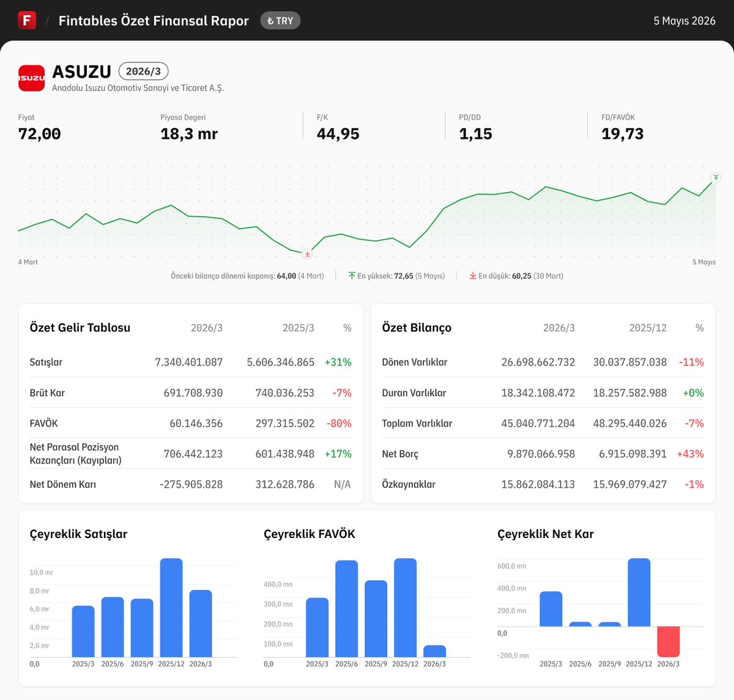Click the FAVÖK change -80%

point(339,423)
